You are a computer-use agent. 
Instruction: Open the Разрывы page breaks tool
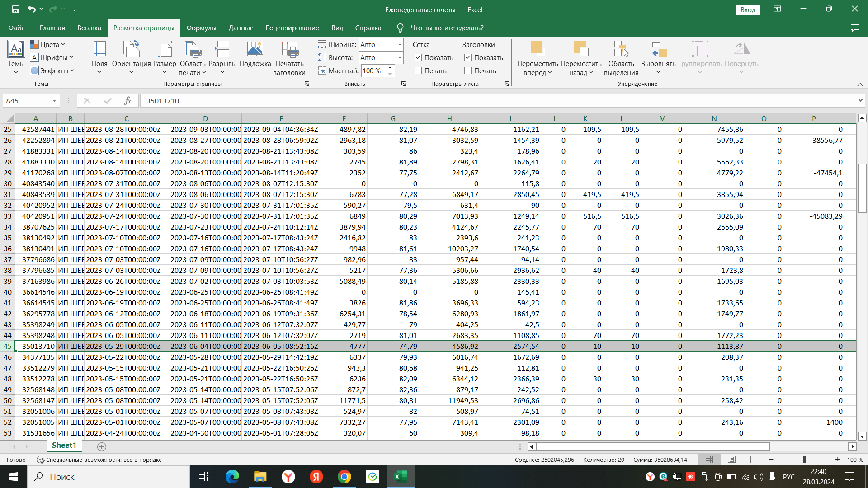click(222, 57)
